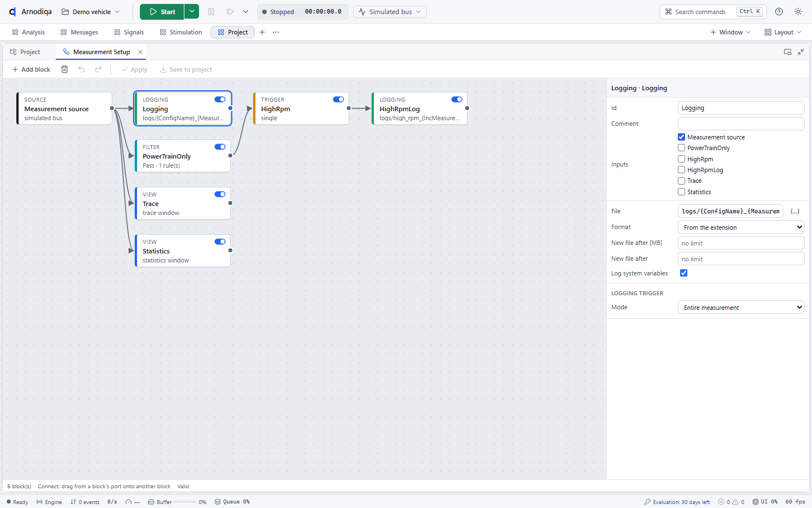Click the pause measurement icon
Viewport: 812px width, 508px height.
coord(211,12)
